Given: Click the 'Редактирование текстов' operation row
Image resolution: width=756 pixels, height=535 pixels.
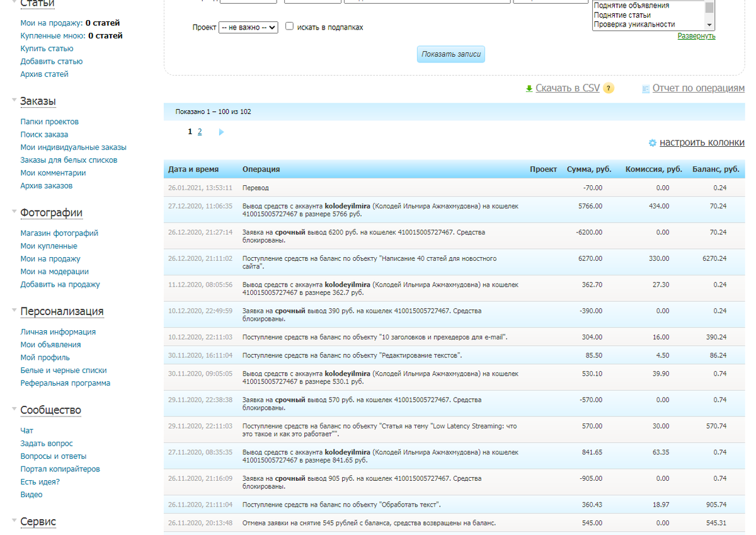Looking at the screenshot, I should 454,355.
